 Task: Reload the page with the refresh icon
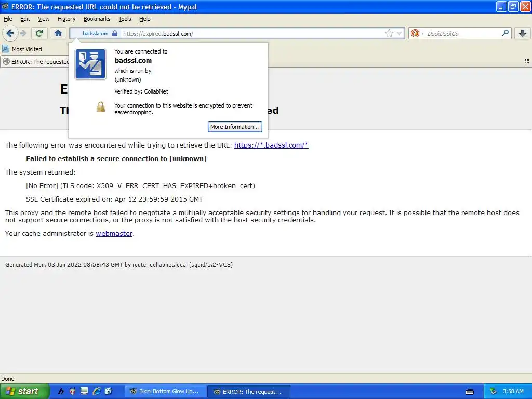pyautogui.click(x=39, y=33)
